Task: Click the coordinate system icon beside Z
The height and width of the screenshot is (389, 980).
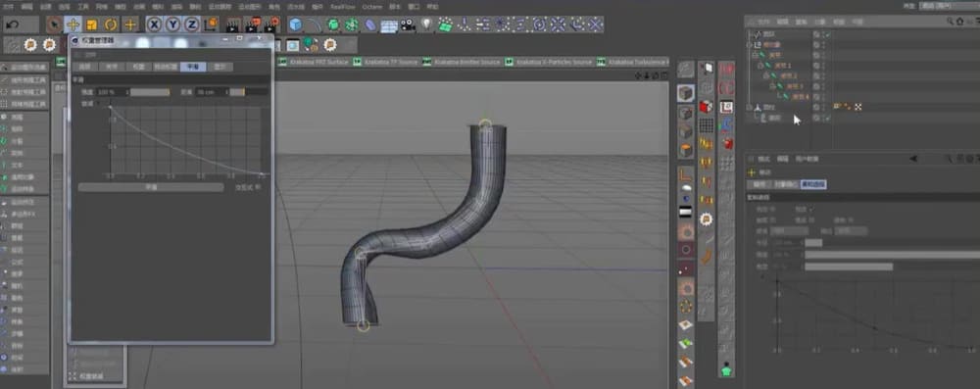Action: tap(211, 25)
